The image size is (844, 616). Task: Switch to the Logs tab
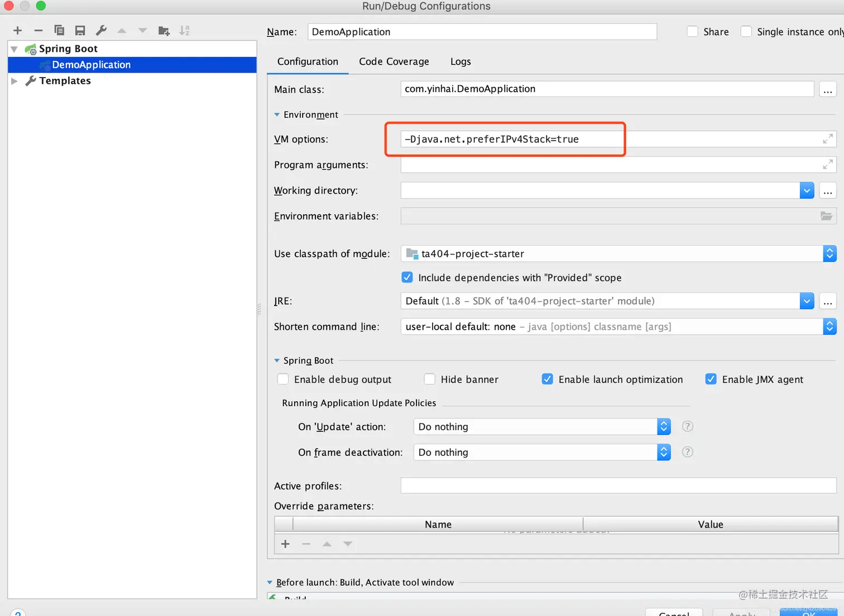(461, 62)
